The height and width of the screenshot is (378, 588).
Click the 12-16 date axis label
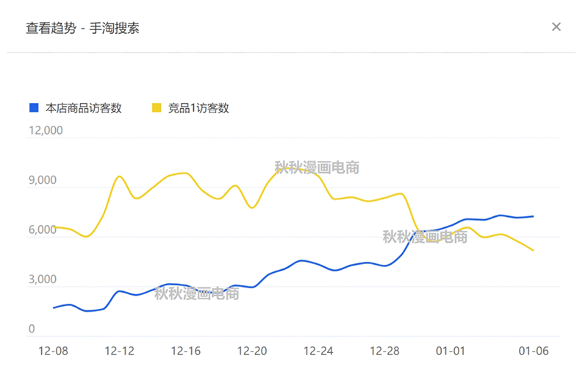click(x=186, y=352)
